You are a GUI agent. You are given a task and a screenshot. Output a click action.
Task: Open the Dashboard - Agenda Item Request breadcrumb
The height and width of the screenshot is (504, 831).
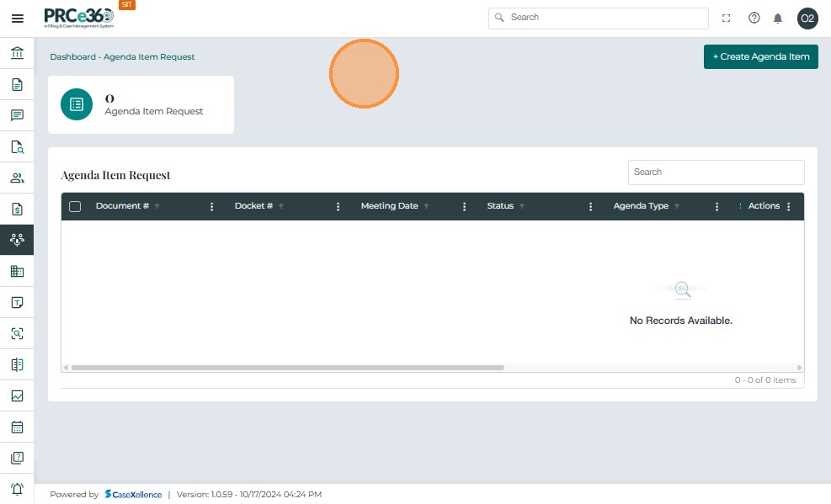click(122, 56)
